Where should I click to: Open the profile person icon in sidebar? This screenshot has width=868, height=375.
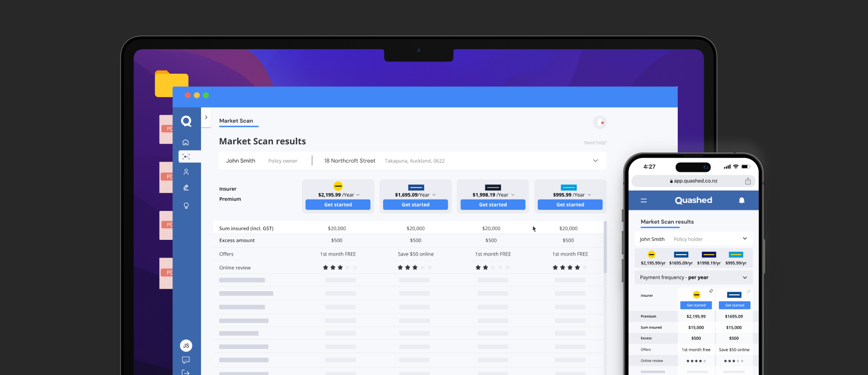tap(186, 172)
